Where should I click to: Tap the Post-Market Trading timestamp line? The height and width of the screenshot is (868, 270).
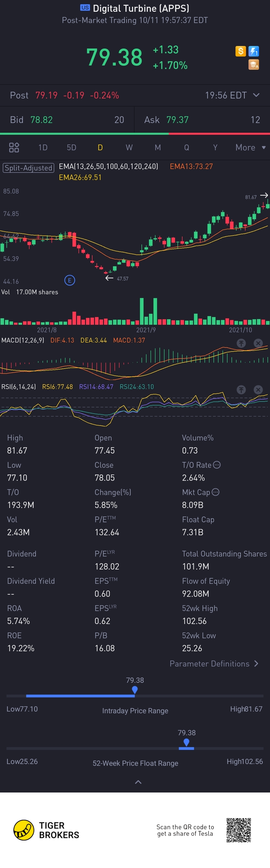pos(135,20)
